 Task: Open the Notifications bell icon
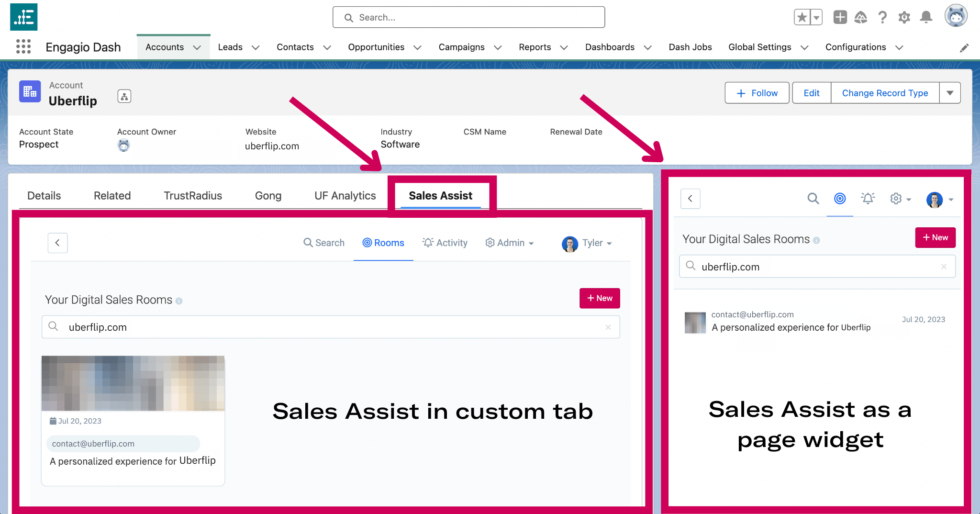[926, 17]
